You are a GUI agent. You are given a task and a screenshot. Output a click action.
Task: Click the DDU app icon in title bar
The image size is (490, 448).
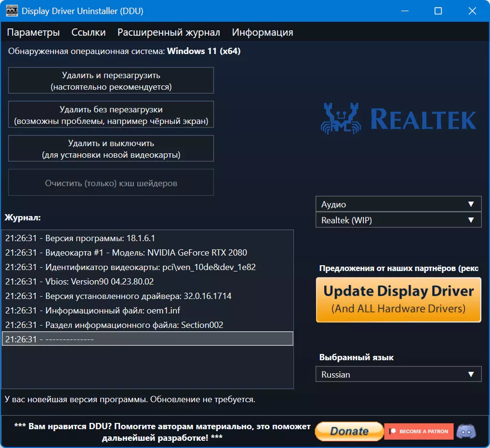click(x=12, y=11)
